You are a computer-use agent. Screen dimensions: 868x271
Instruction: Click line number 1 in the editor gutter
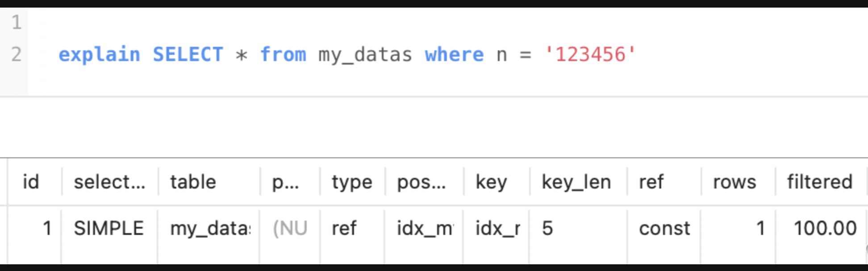tap(17, 22)
